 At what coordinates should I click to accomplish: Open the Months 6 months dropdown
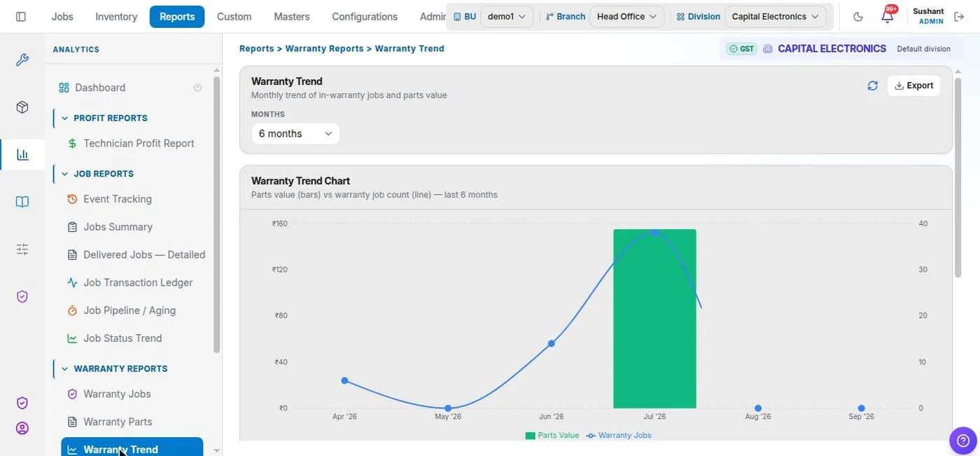click(295, 134)
